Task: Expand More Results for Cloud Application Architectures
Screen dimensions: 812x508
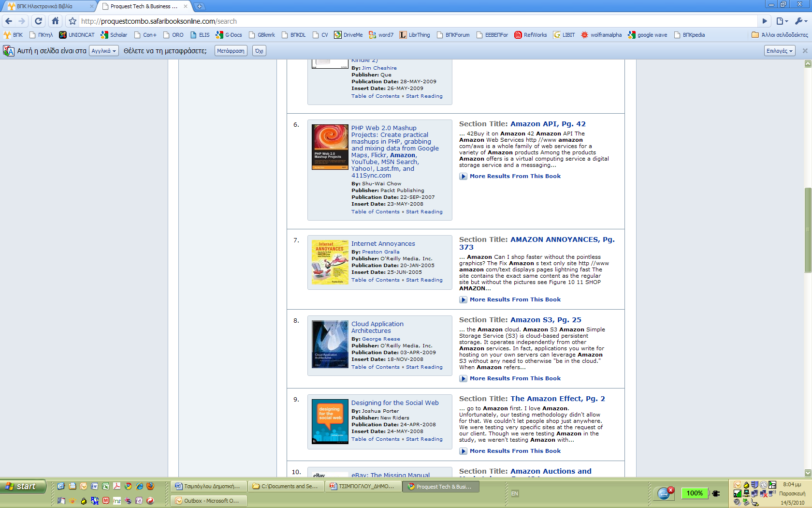Action: click(x=510, y=379)
